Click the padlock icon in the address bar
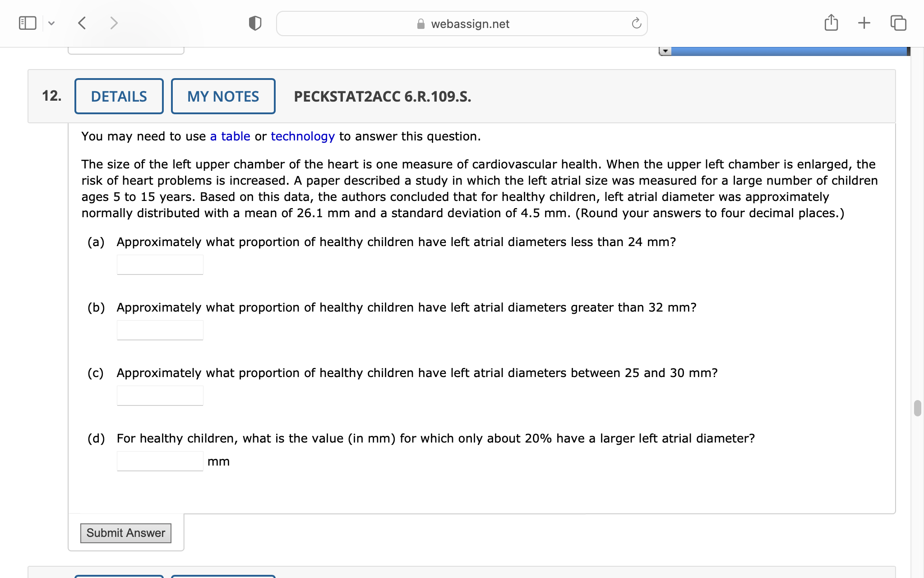This screenshot has height=578, width=924. coord(420,24)
